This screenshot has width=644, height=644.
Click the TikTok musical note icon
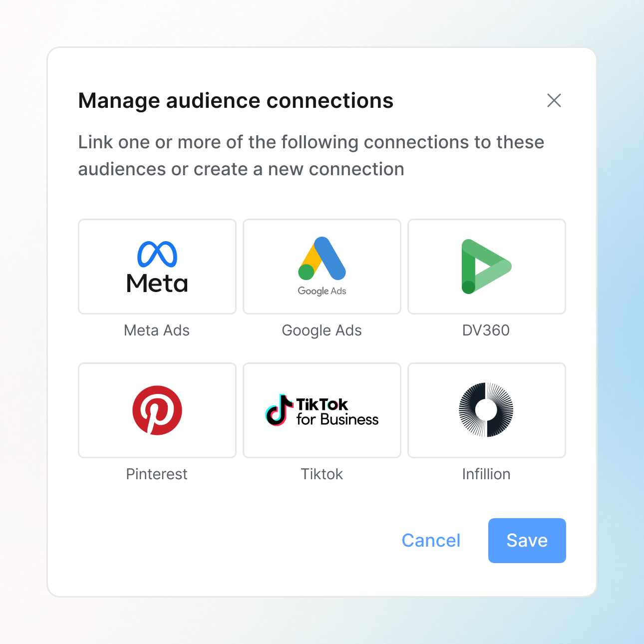tap(279, 410)
